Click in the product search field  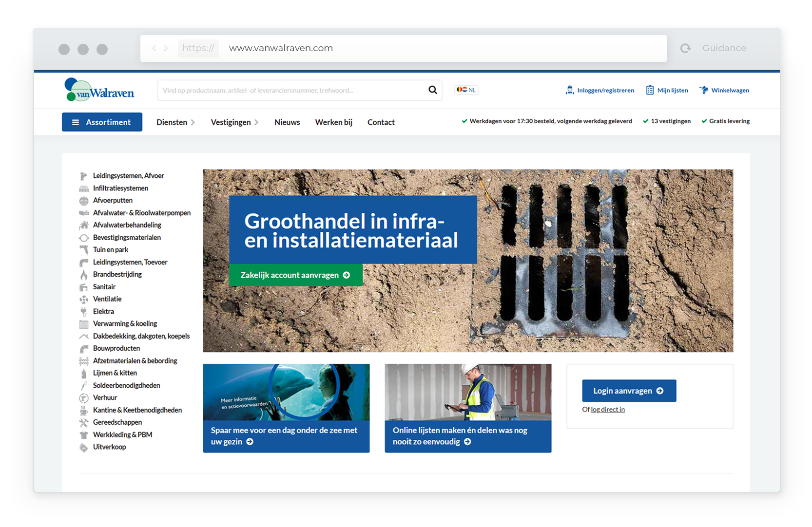[292, 90]
